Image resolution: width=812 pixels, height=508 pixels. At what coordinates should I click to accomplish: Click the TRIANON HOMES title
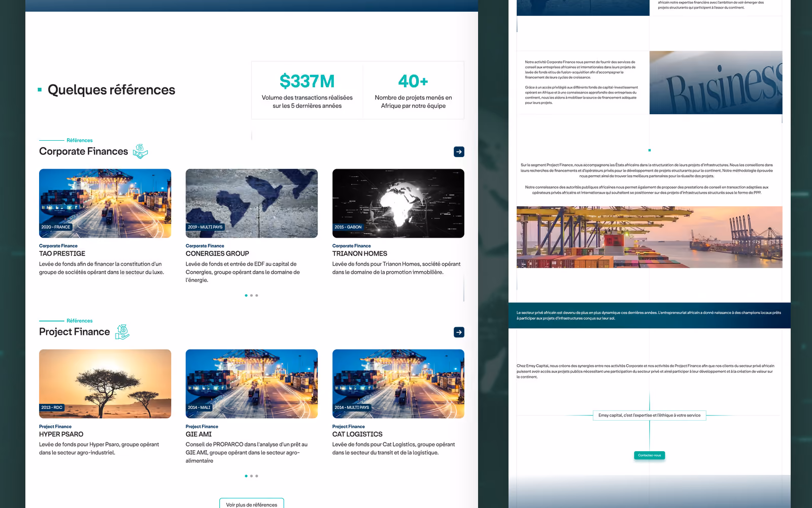coord(360,253)
